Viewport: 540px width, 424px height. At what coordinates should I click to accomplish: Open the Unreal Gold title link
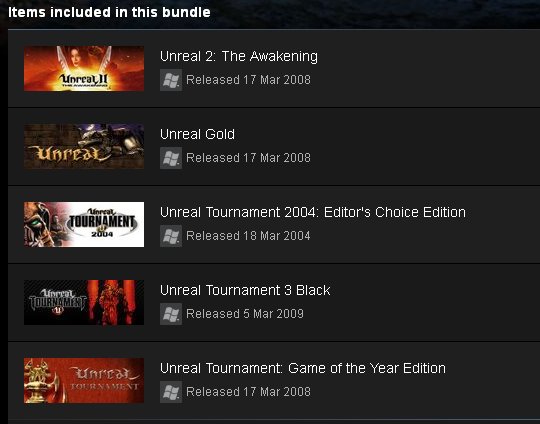[x=197, y=134]
